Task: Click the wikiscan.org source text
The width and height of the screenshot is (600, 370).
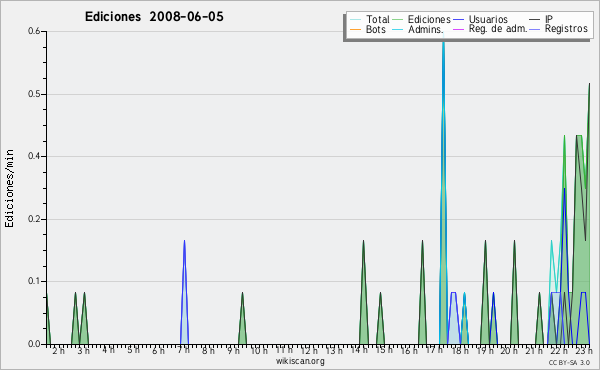Action: (x=300, y=361)
